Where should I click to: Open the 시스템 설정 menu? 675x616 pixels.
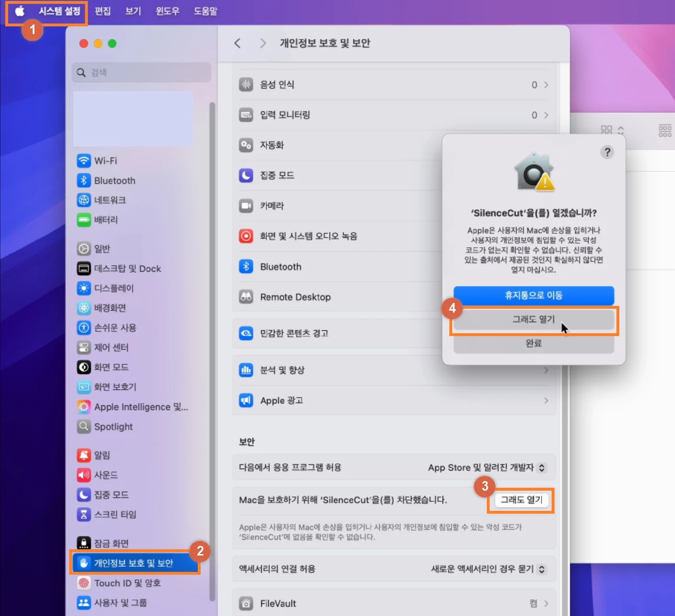pyautogui.click(x=60, y=11)
